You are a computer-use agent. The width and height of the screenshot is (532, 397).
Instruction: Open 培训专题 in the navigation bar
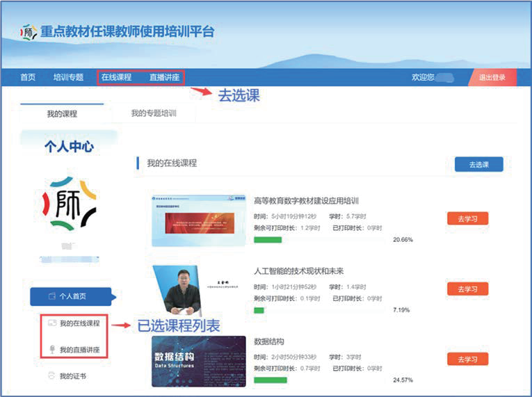(x=68, y=77)
